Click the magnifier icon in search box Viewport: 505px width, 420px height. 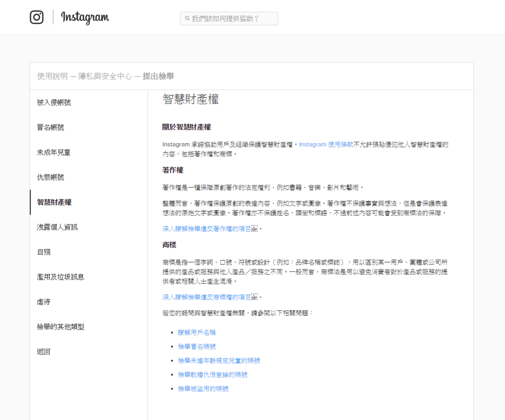click(187, 19)
